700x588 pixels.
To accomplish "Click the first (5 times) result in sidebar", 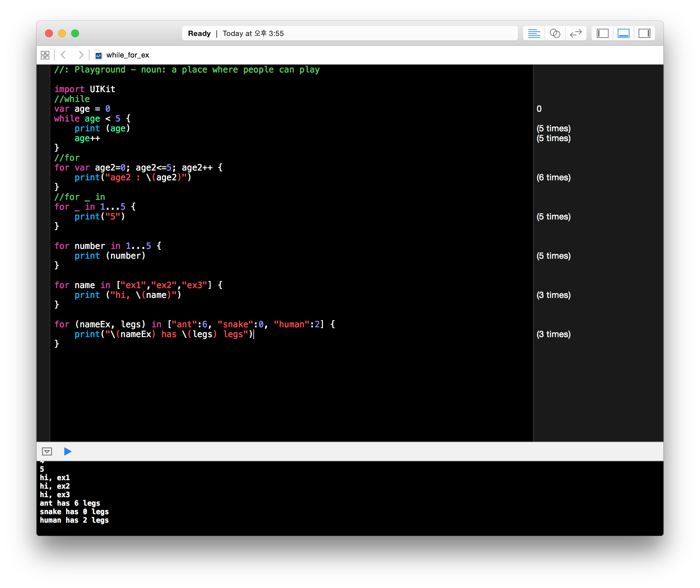I will (553, 128).
